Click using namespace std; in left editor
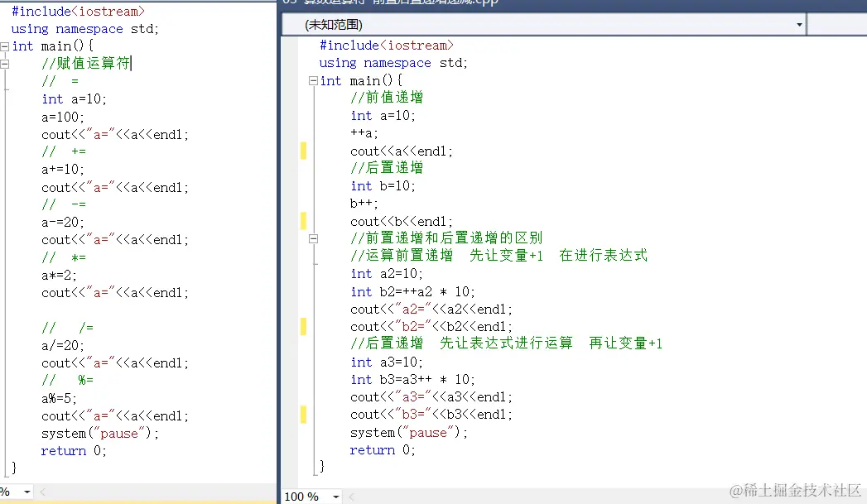Screen dimensions: 867x504 (x=85, y=29)
